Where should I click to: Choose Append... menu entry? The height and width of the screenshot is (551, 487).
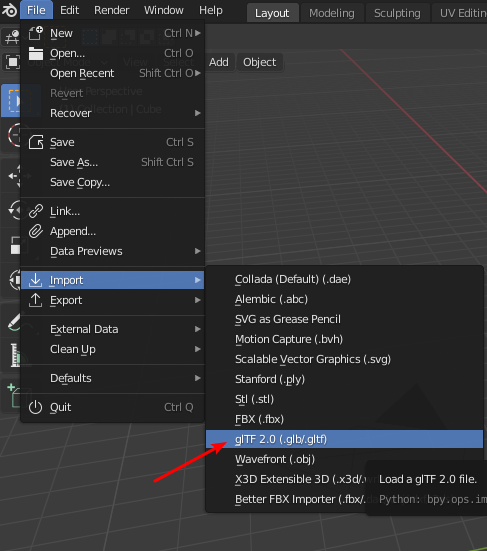[x=112, y=231]
